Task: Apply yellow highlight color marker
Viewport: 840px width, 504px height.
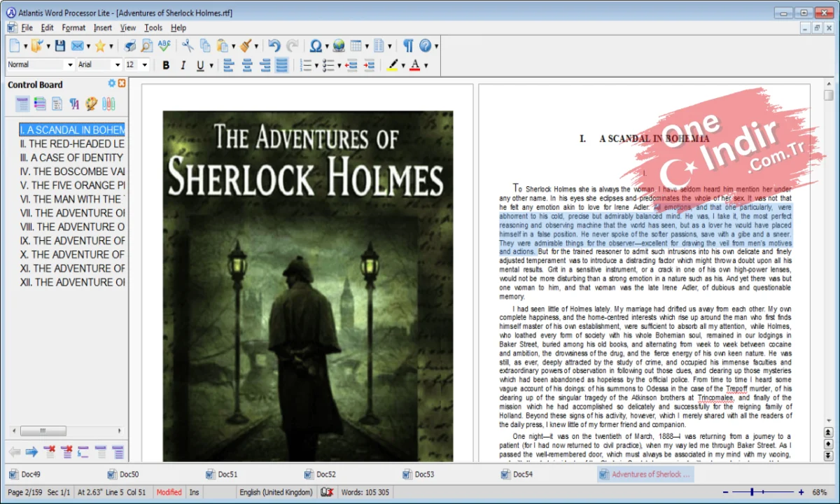Action: [x=393, y=65]
